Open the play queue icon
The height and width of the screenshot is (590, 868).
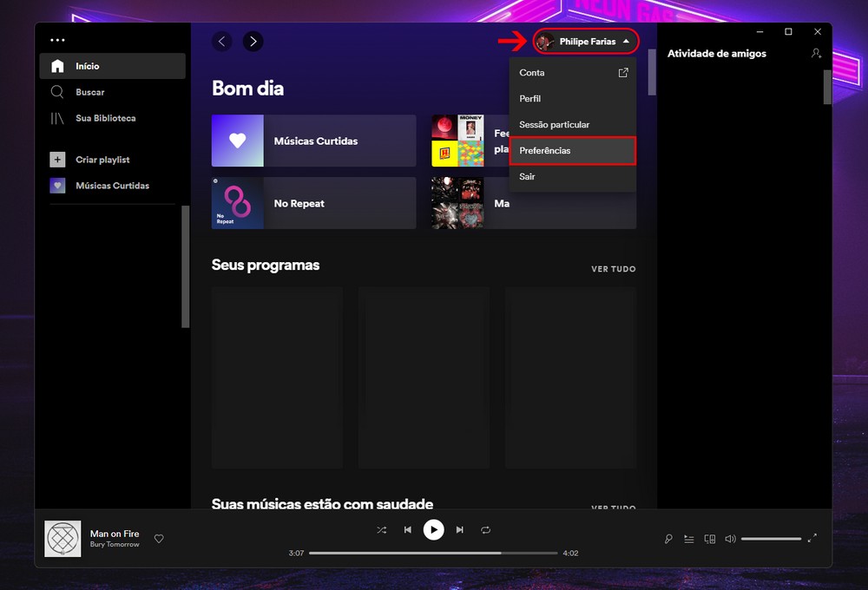click(x=689, y=539)
